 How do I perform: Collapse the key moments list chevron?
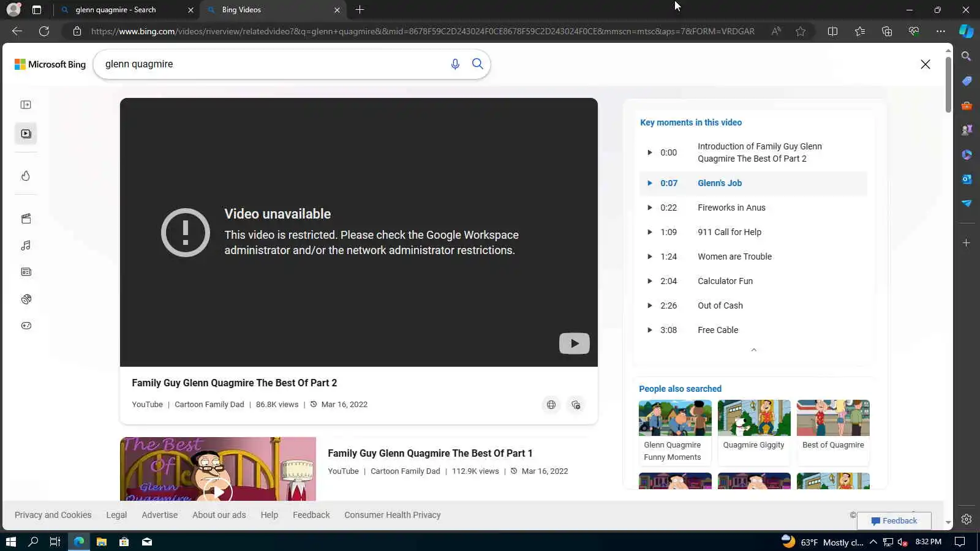click(x=754, y=350)
